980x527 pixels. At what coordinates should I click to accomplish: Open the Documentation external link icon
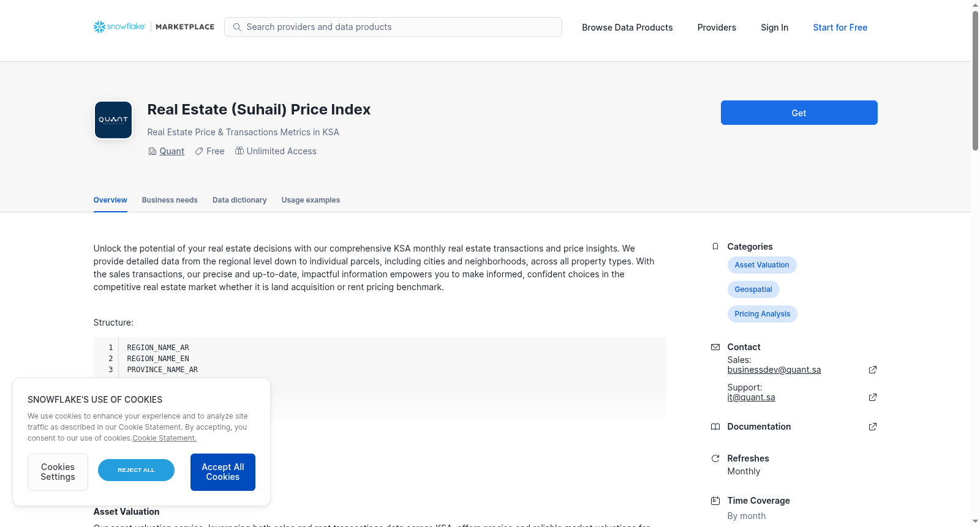[873, 427]
